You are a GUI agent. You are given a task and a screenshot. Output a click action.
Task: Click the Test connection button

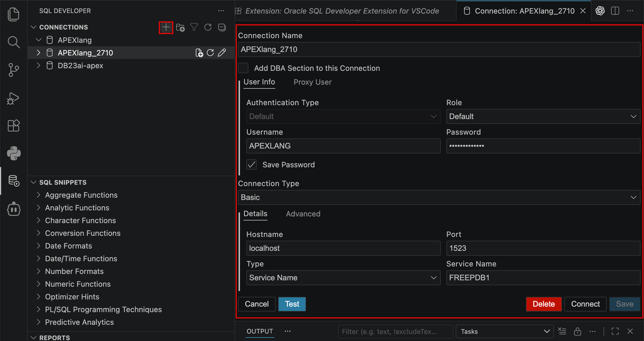coord(292,304)
